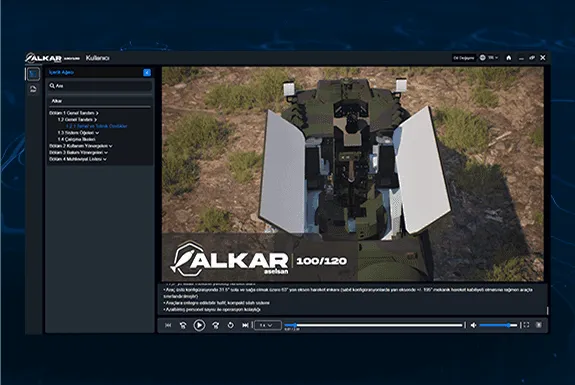Open the second sidebar panel icon

click(33, 89)
